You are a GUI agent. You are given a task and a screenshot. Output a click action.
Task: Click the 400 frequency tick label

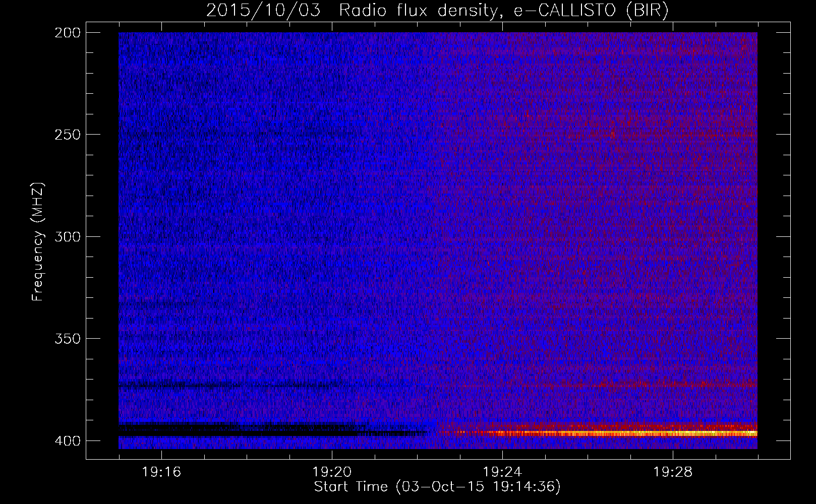(67, 441)
